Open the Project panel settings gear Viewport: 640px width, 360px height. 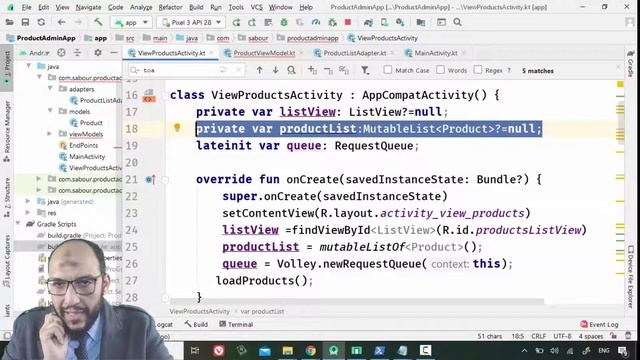[98, 53]
